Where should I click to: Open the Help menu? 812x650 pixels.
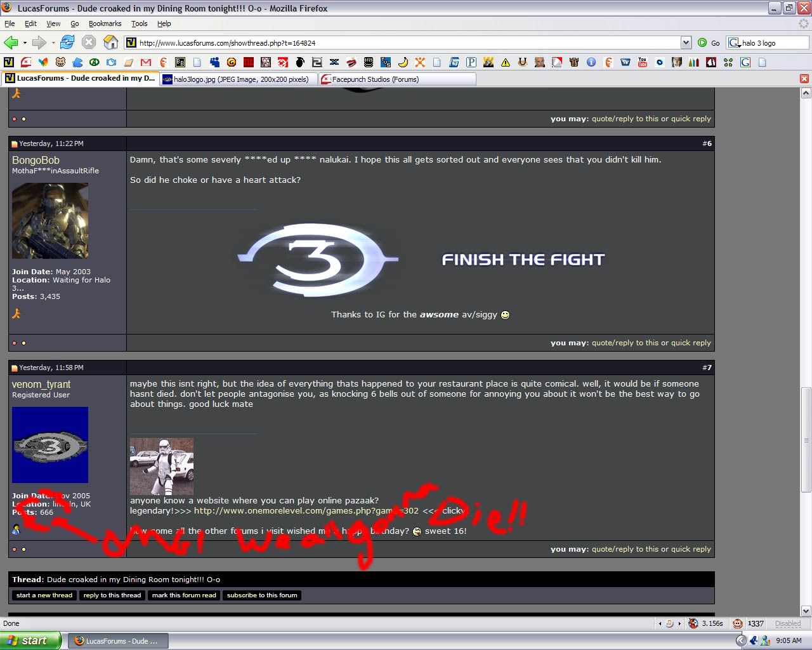[x=164, y=23]
